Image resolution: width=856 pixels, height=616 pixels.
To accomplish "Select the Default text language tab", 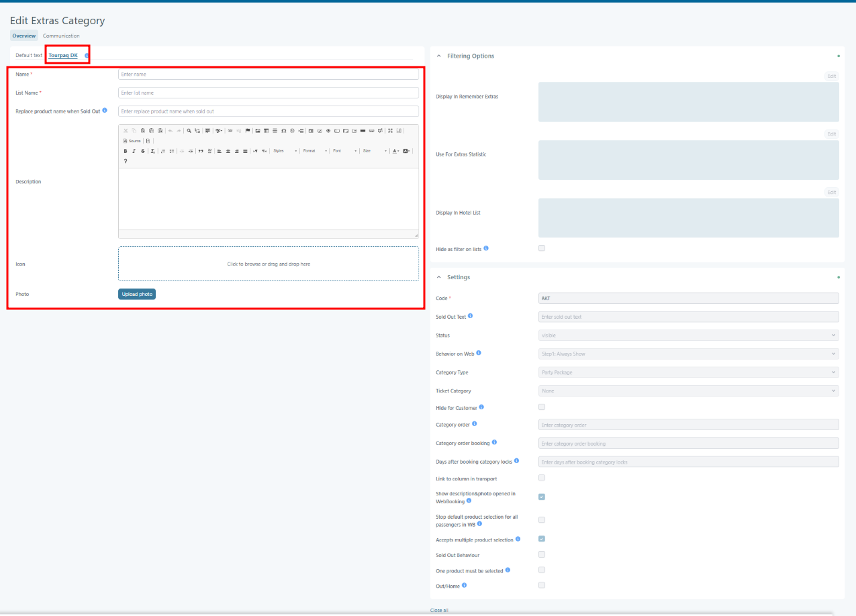I will (x=29, y=55).
